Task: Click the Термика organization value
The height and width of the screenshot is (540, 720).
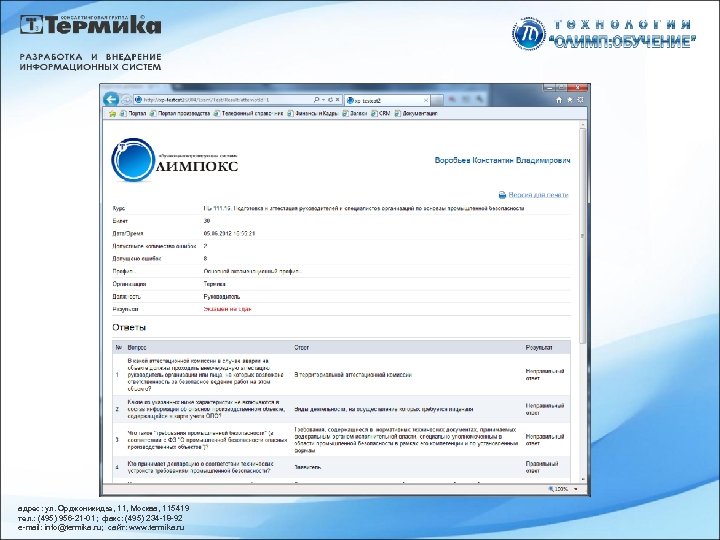Action: click(214, 284)
